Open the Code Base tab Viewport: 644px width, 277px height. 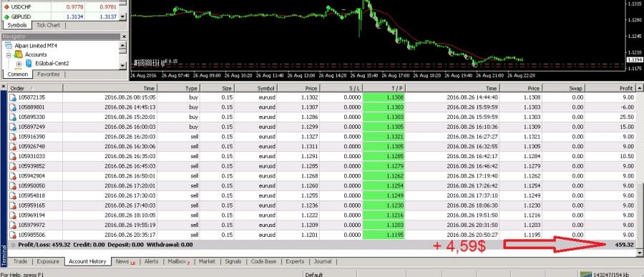[263, 261]
